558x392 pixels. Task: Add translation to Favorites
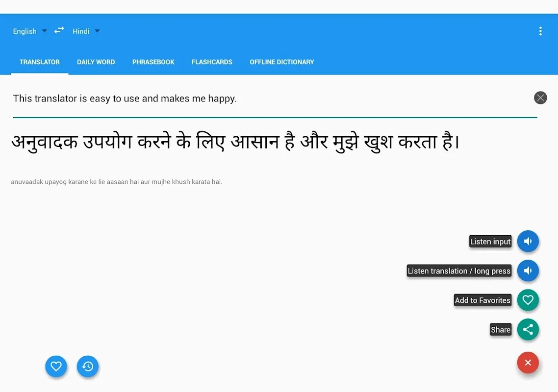coord(528,300)
